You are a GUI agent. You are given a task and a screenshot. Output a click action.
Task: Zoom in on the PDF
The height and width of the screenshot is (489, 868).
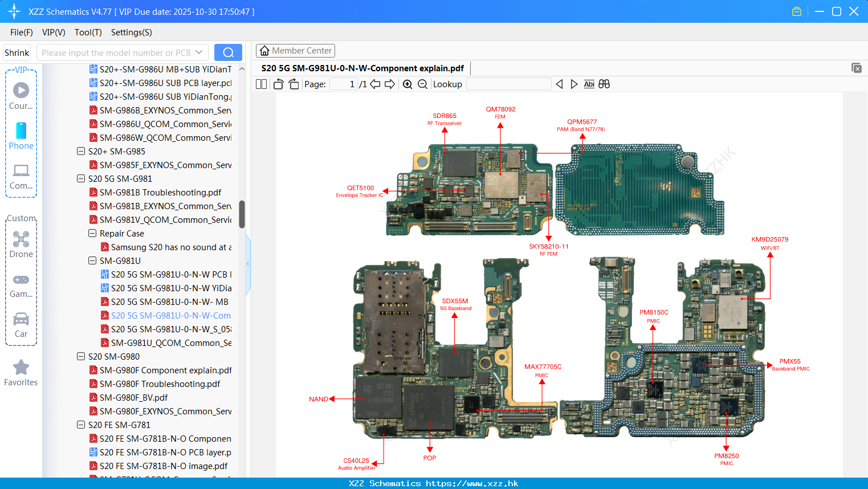pos(407,84)
